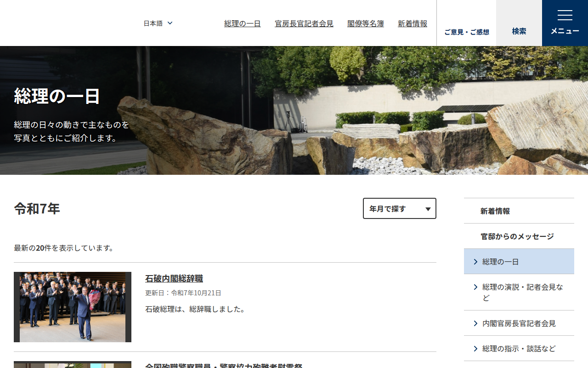Click the 最新の20件を表示しています notice
This screenshot has height=368, width=588.
(x=64, y=248)
